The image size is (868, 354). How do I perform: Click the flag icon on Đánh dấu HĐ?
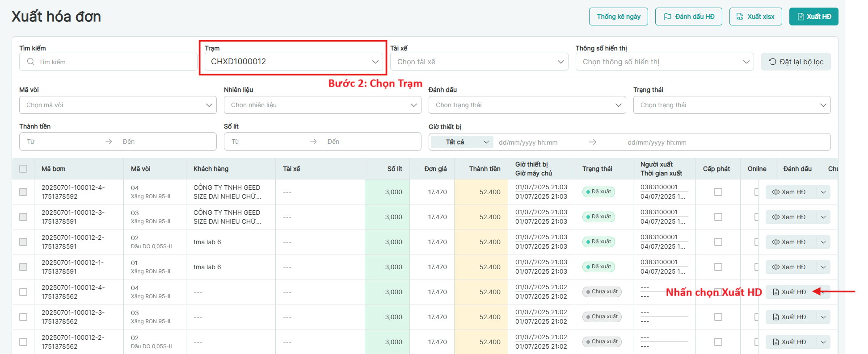click(x=667, y=17)
